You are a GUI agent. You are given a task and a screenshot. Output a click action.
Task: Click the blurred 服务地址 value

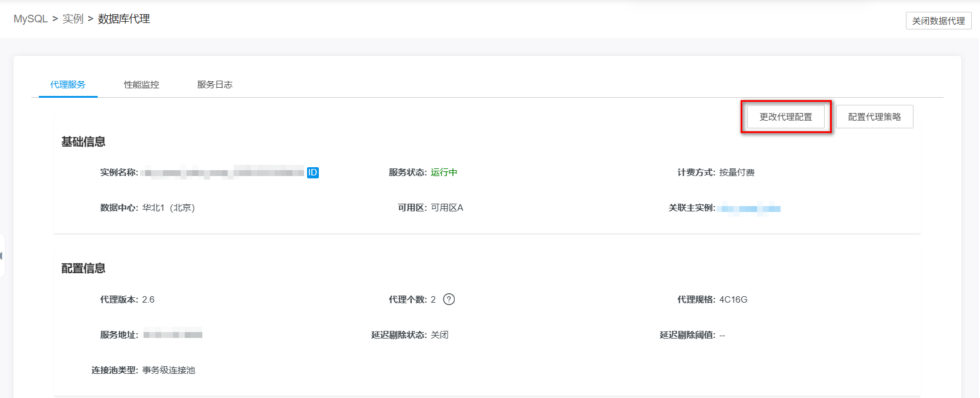(172, 335)
